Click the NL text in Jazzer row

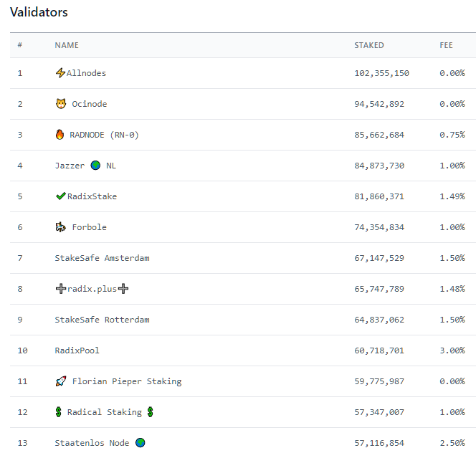point(111,166)
